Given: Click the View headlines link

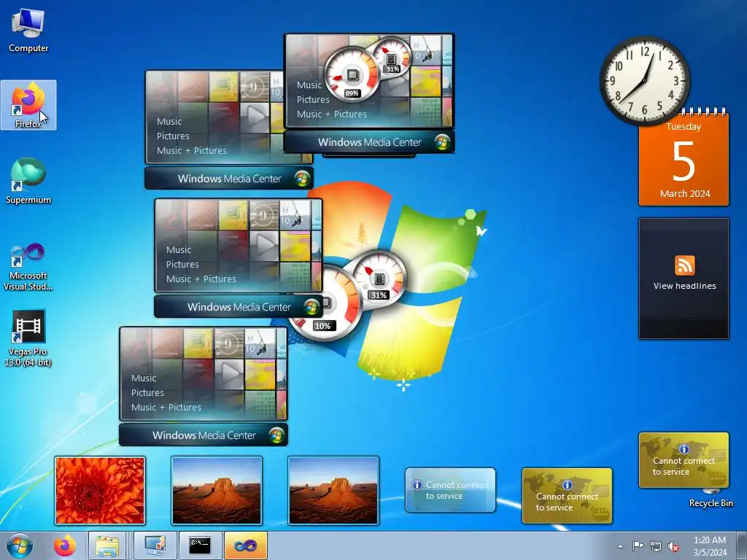Looking at the screenshot, I should click(684, 286).
